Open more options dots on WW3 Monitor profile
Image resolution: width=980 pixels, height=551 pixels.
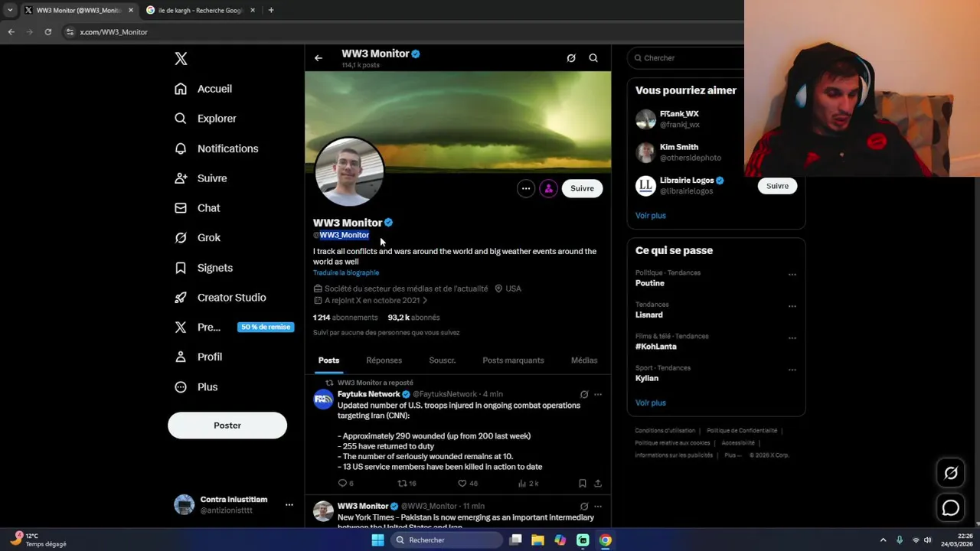pyautogui.click(x=526, y=188)
